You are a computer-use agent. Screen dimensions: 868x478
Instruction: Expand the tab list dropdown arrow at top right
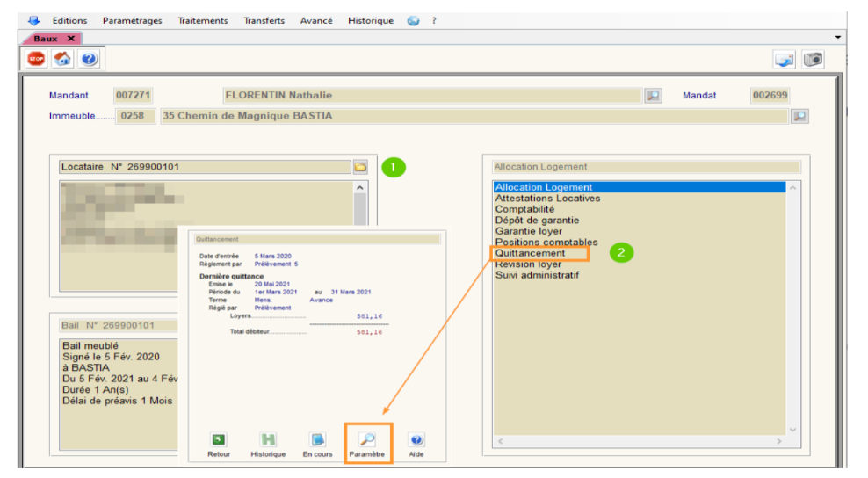(x=837, y=38)
